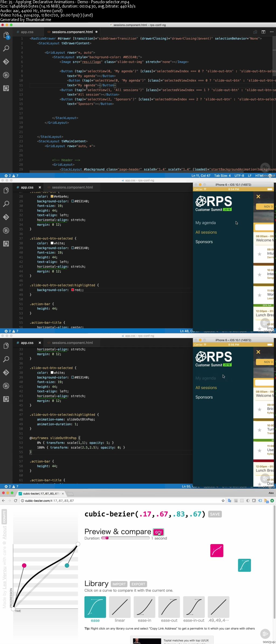
Task: Open Search in the 8:54 PM simulator window
Action: pyautogui.click(x=6, y=204)
